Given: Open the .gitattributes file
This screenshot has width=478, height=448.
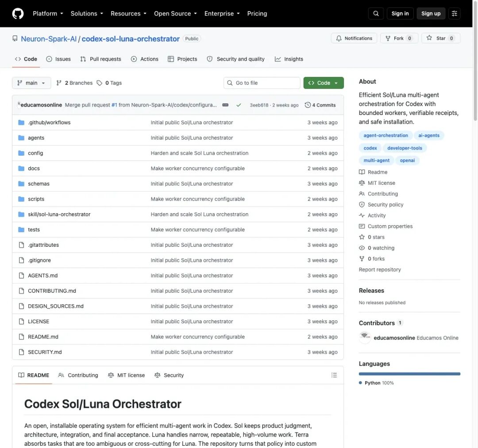Looking at the screenshot, I should pyautogui.click(x=43, y=245).
